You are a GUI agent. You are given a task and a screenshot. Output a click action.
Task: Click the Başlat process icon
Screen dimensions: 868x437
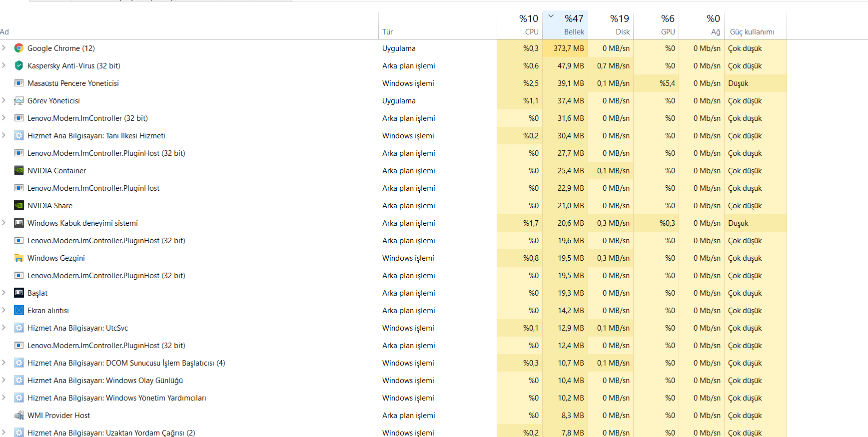[19, 293]
